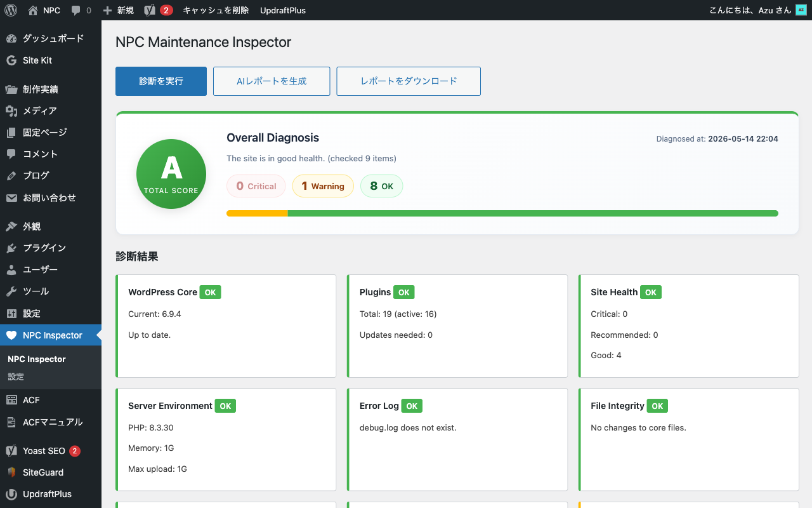
Task: Click the OK badge beside Server Environment
Action: click(x=225, y=406)
